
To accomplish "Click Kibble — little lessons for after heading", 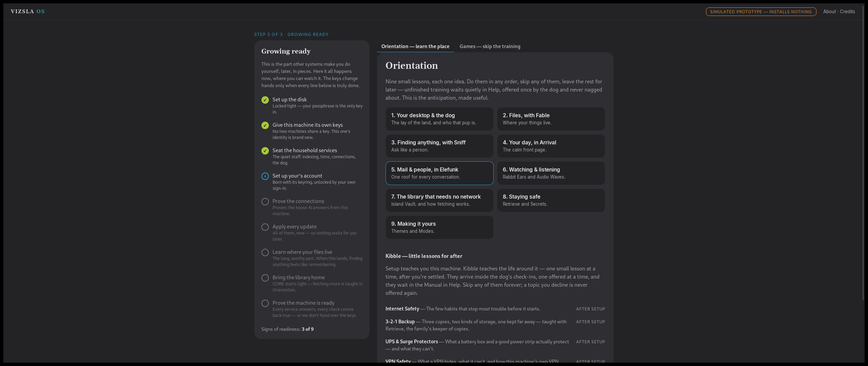I will pyautogui.click(x=424, y=256).
